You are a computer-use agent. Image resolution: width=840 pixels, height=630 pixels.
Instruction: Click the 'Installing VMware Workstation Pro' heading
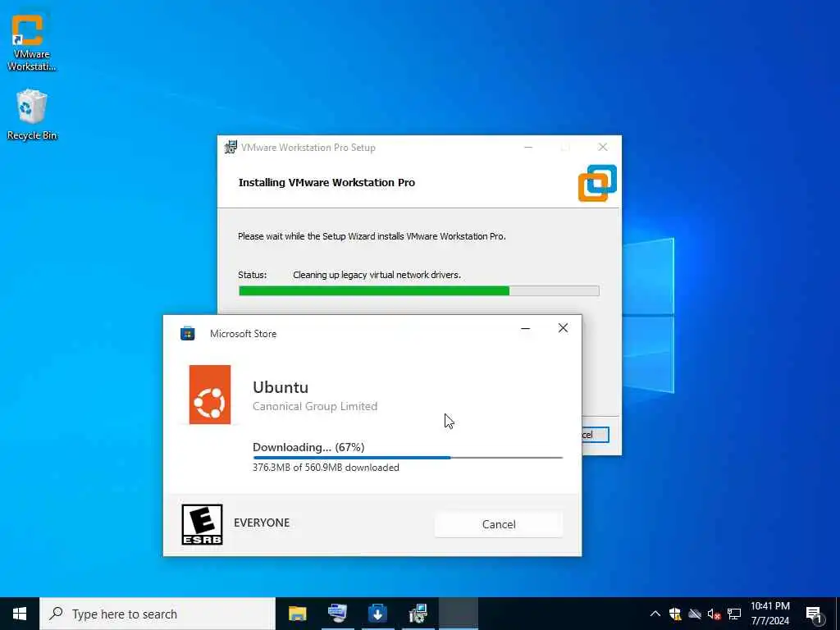click(326, 183)
